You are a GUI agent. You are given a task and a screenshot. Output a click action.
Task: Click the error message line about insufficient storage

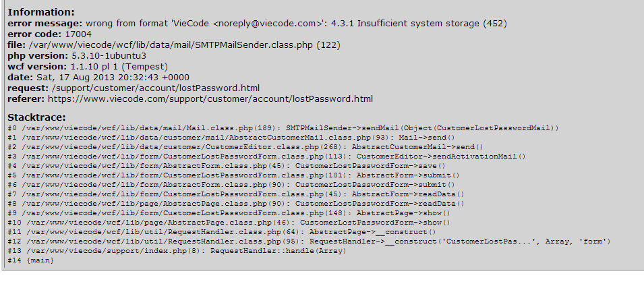click(257, 24)
